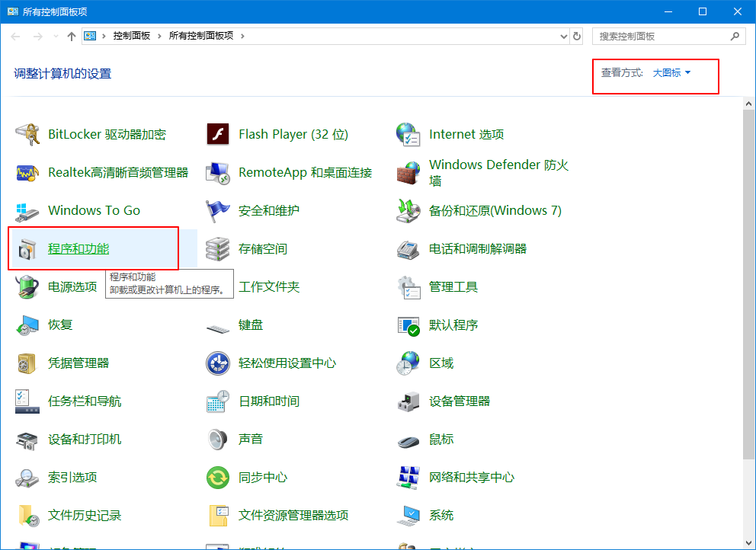
Task: Open the 程序和功能 link
Action: pyautogui.click(x=78, y=249)
